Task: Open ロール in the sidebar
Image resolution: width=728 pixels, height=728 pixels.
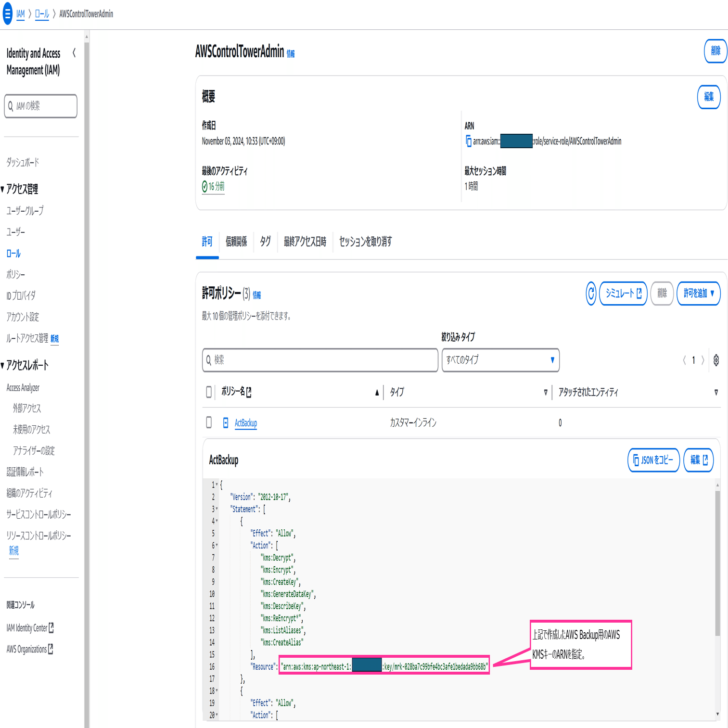Action: click(13, 253)
